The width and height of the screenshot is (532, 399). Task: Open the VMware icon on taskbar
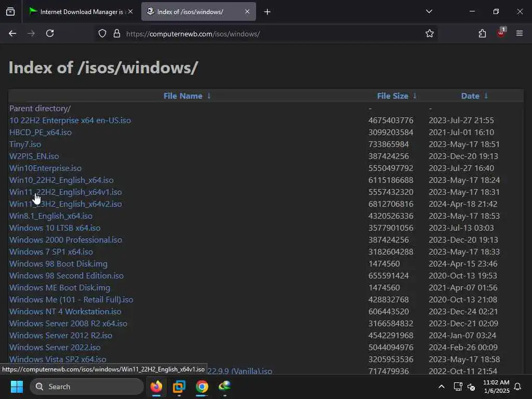(x=179, y=387)
